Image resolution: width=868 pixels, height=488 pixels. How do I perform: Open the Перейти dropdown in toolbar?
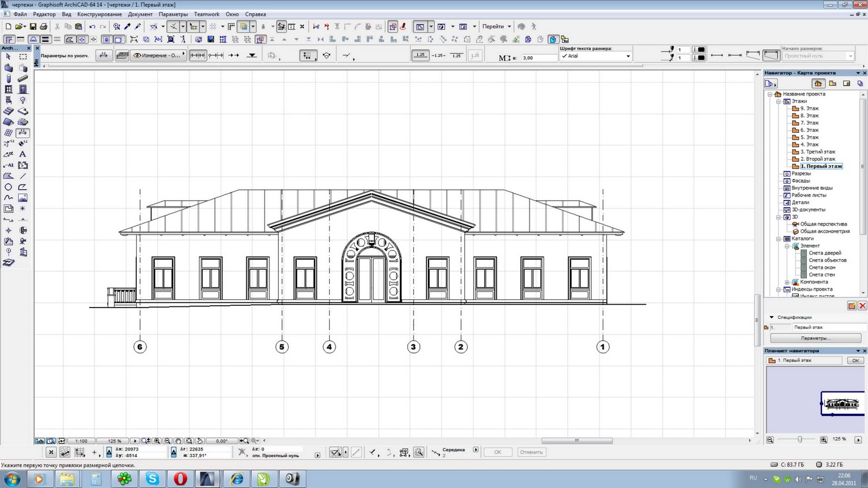496,27
